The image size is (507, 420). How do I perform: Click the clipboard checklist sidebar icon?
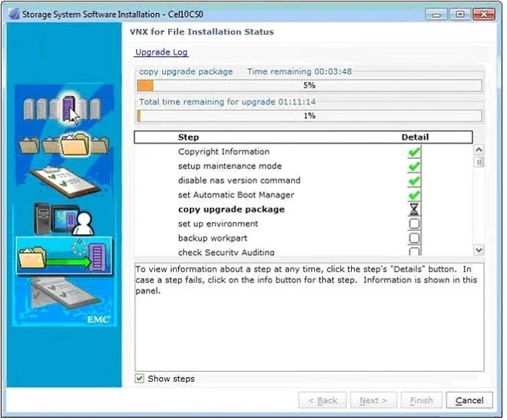[x=65, y=181]
